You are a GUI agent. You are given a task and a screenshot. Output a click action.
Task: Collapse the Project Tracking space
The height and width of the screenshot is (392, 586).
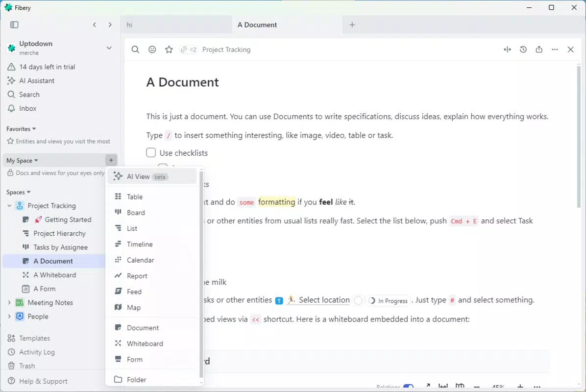coord(9,205)
